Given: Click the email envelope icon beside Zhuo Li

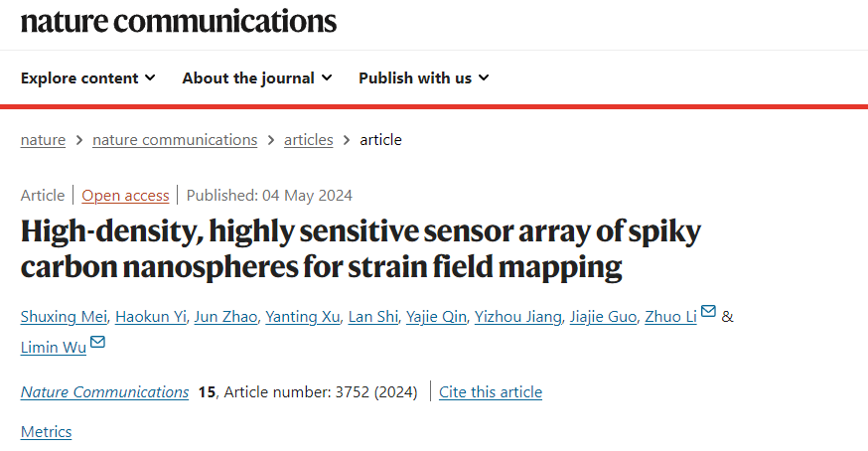Looking at the screenshot, I should 708,311.
